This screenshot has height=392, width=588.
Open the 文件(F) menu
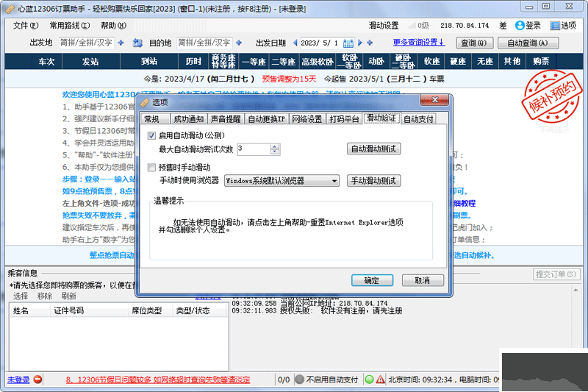coord(26,26)
